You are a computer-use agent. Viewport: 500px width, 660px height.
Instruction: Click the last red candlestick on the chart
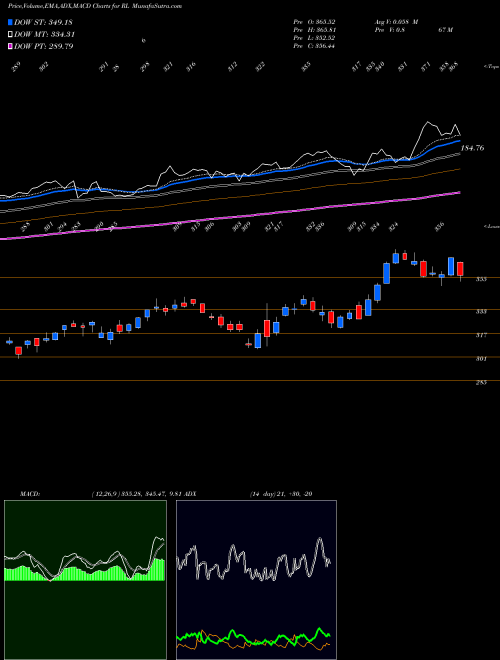[460, 269]
